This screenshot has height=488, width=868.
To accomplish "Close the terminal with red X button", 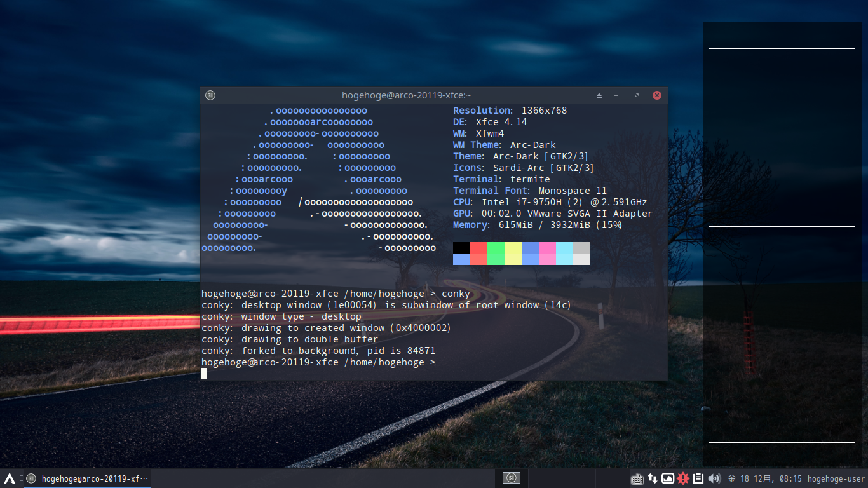I will [657, 95].
